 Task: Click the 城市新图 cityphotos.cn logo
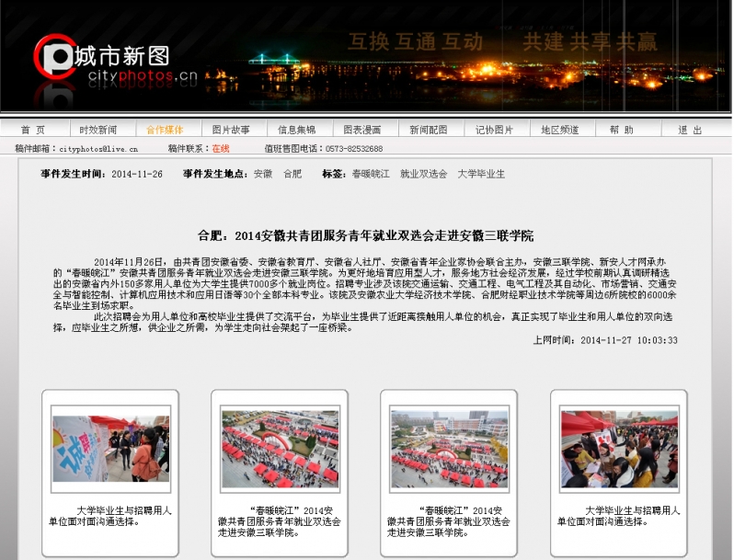point(116,61)
